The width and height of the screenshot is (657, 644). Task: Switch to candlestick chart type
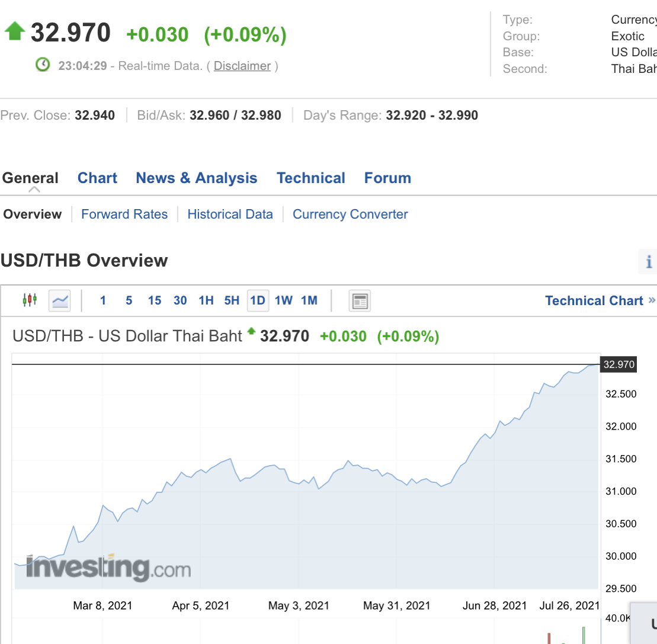coord(30,300)
